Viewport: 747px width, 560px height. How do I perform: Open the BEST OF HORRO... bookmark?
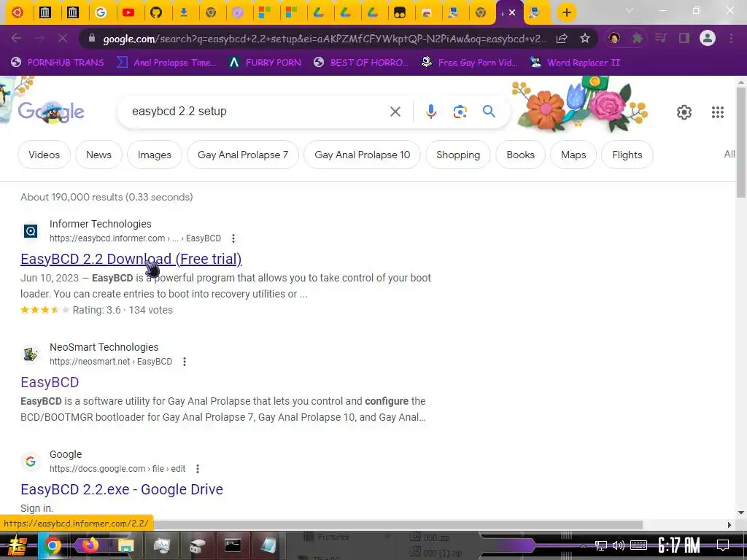[x=360, y=63]
